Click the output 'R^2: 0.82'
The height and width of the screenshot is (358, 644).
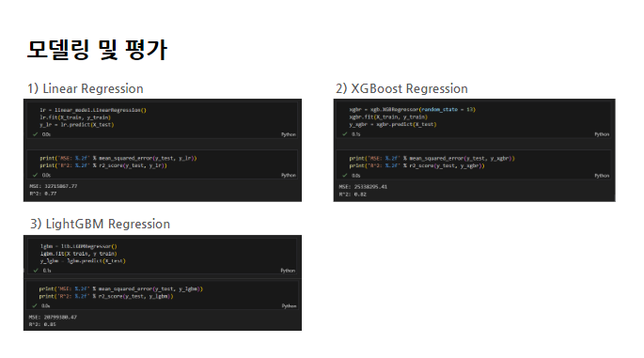coord(353,195)
